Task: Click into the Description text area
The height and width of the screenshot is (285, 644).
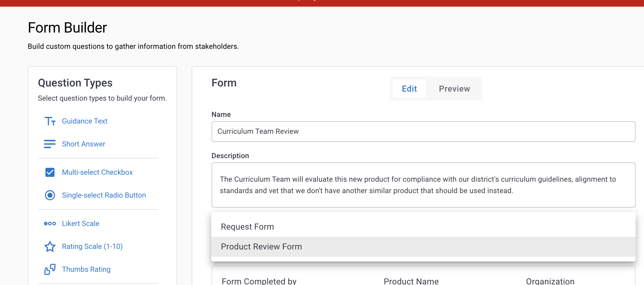Action: [423, 185]
